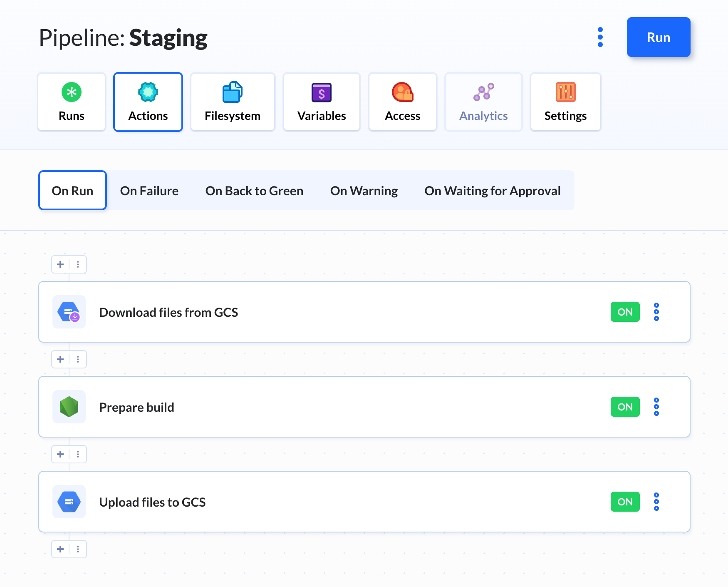Image resolution: width=728 pixels, height=587 pixels.
Task: Open pipeline Settings tab
Action: point(566,102)
